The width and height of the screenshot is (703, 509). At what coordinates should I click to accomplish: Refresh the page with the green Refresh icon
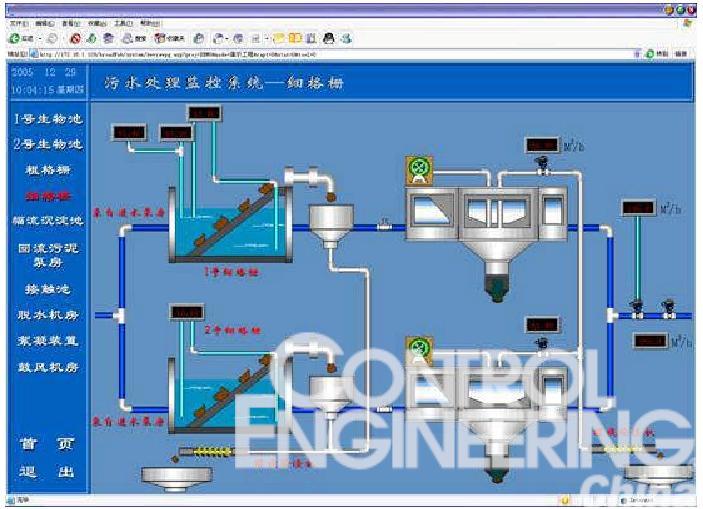(x=91, y=39)
